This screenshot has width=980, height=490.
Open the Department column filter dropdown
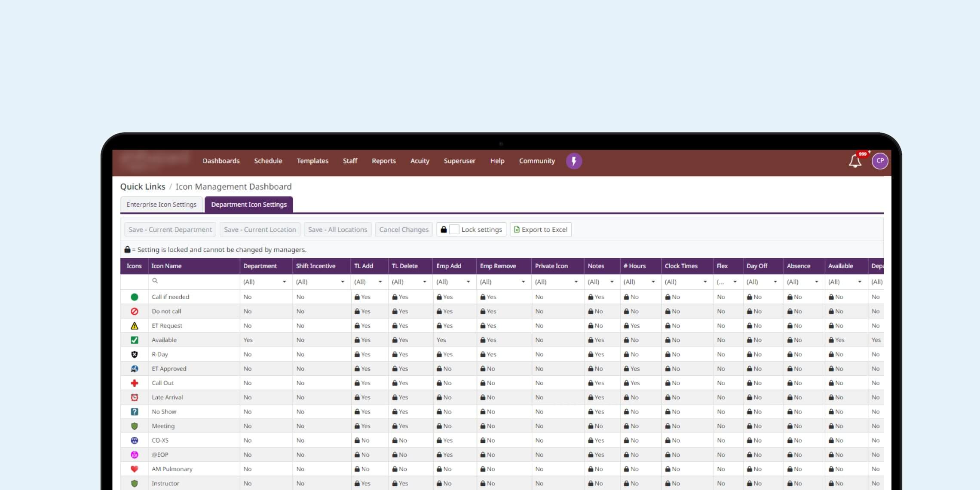tap(284, 282)
